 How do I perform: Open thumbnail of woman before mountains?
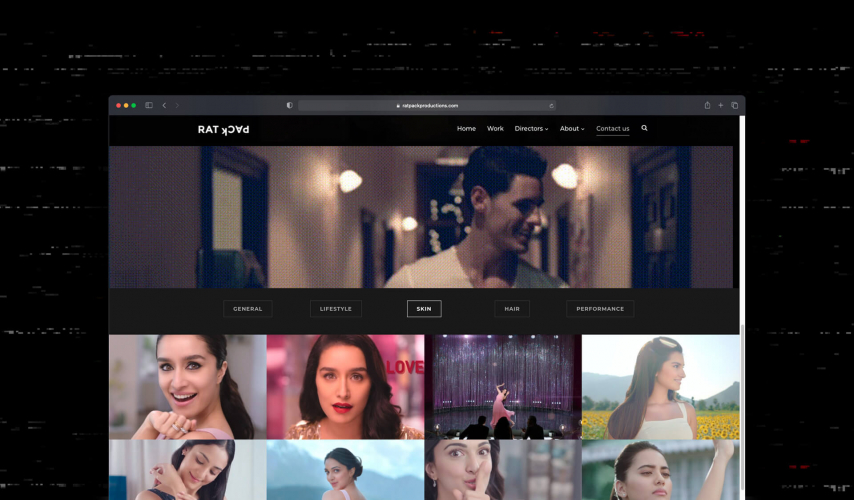345,470
